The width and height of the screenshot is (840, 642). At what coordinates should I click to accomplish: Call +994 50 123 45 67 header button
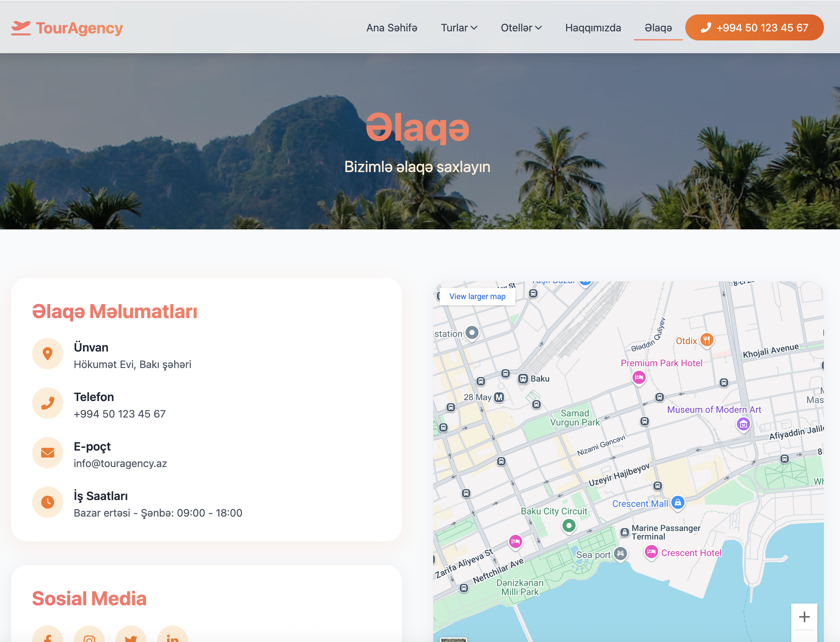click(754, 28)
